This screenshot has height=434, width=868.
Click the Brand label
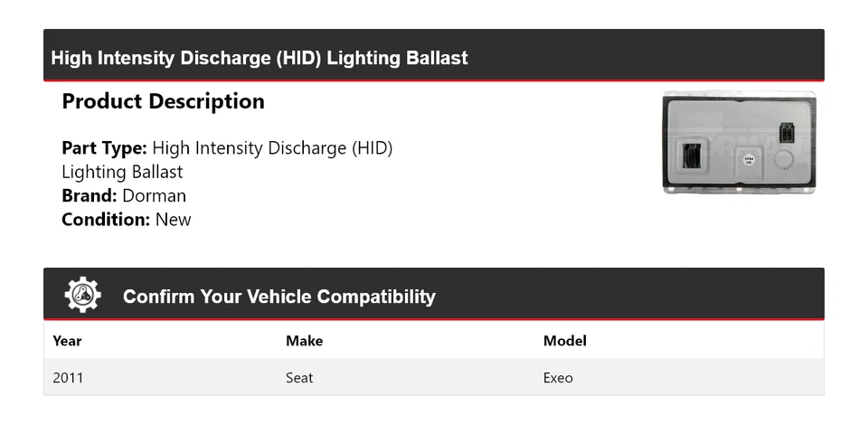[x=90, y=196]
